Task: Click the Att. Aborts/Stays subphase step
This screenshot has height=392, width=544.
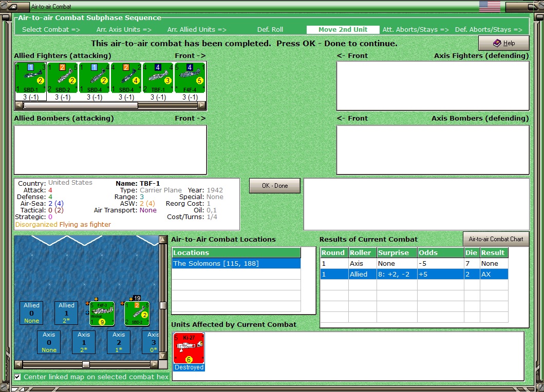Action: coord(416,29)
